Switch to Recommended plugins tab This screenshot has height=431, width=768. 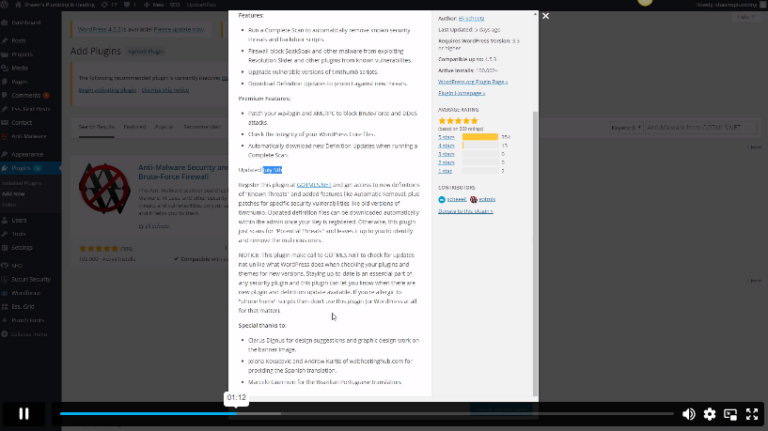[x=202, y=127]
